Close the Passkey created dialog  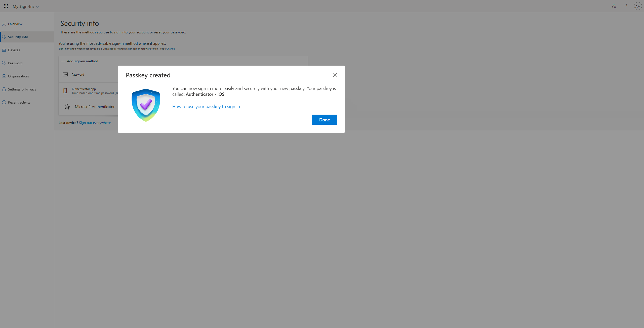click(x=335, y=75)
